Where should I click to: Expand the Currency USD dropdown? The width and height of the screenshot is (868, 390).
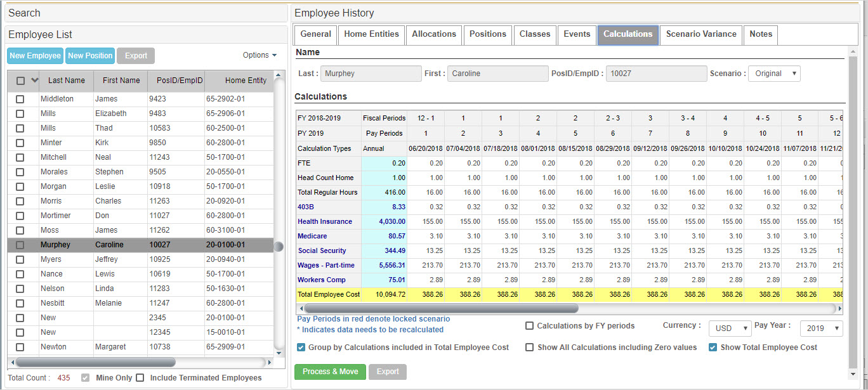coord(731,328)
